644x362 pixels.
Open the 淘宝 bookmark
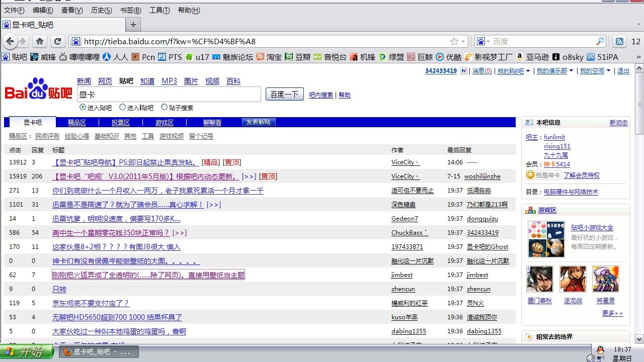point(269,57)
